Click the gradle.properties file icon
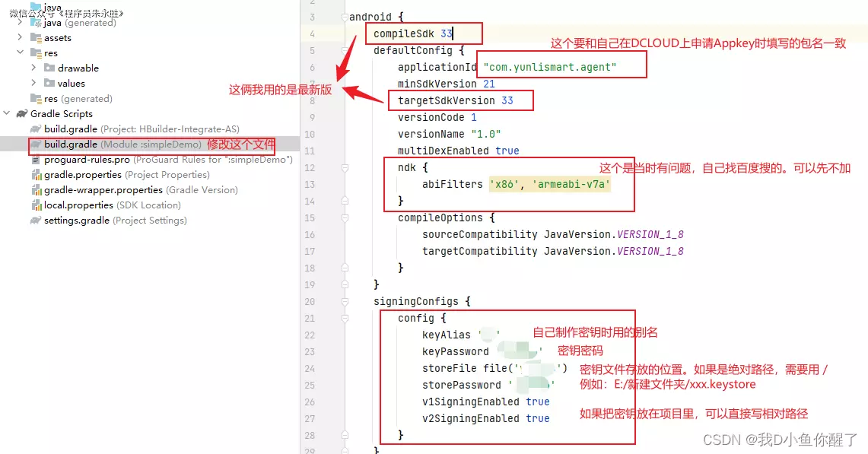 (x=36, y=175)
